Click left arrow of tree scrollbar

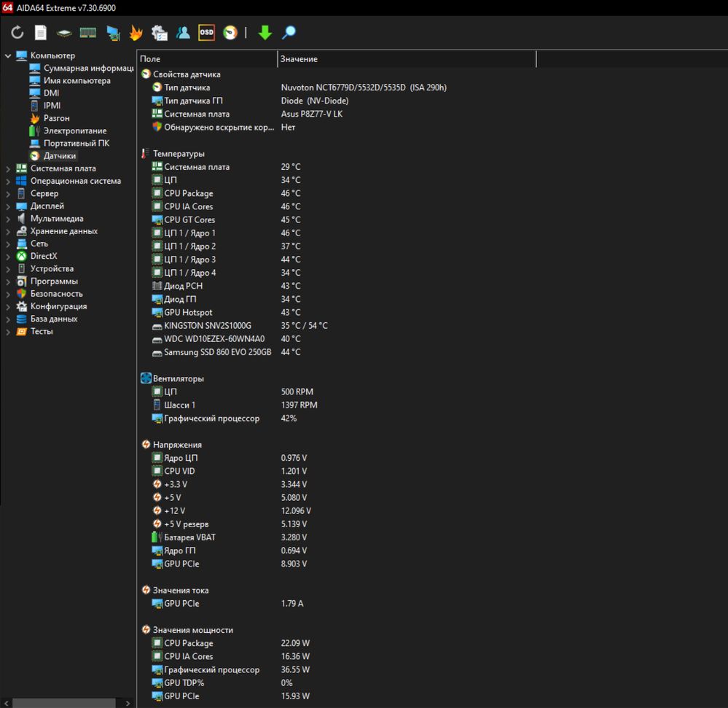coord(6,703)
